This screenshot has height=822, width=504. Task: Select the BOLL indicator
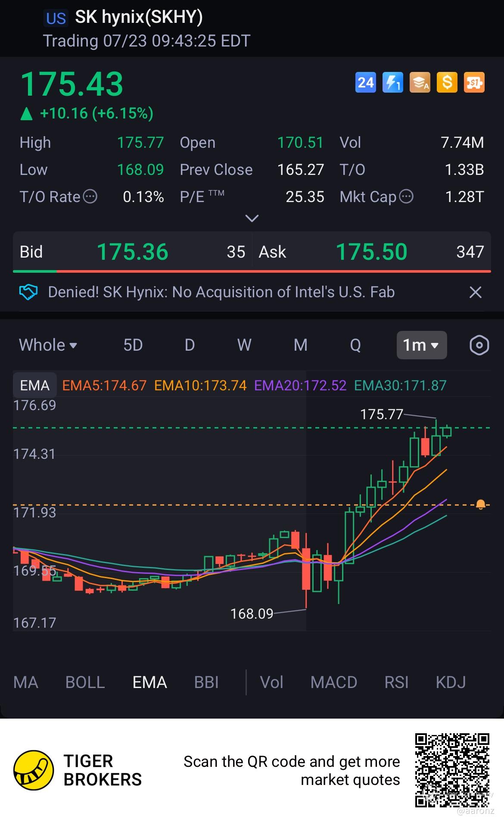click(85, 682)
